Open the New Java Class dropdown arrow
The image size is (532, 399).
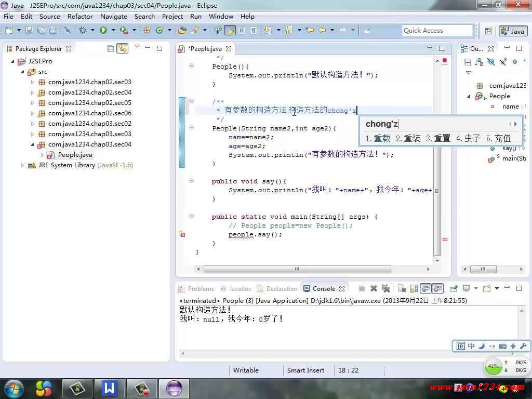tap(169, 31)
